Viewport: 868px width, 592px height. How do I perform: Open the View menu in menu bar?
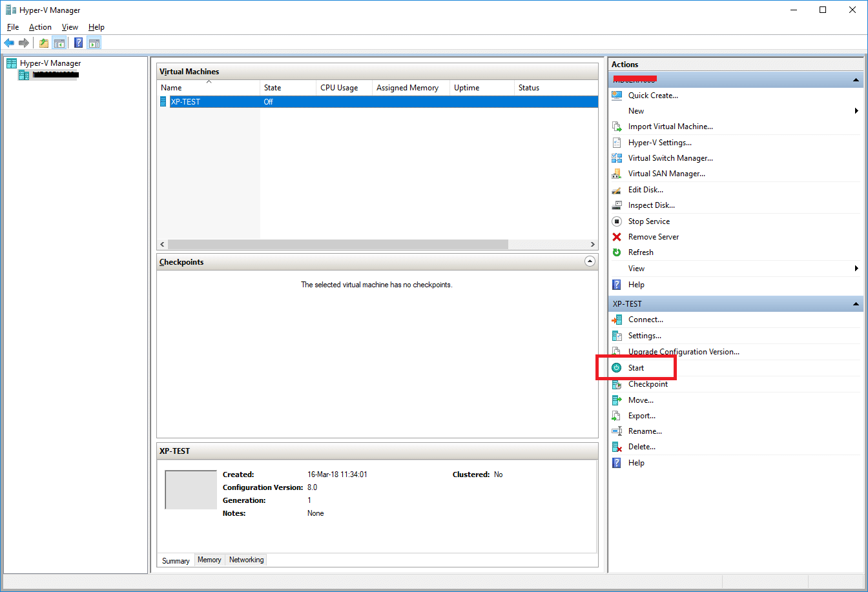coord(70,27)
